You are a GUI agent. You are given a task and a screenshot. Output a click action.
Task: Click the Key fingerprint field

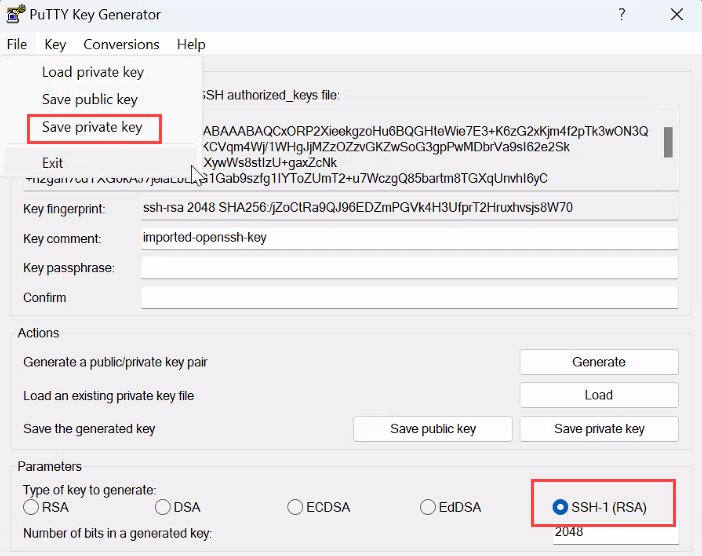(410, 208)
